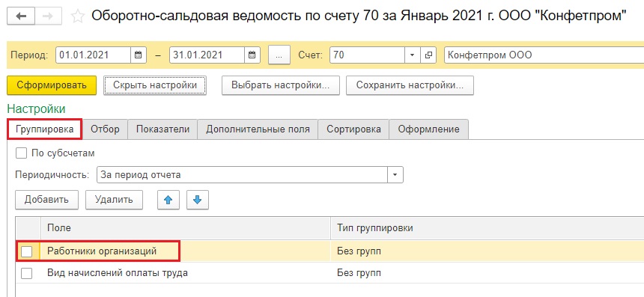Open calendar for end date 31.01.2021

point(252,55)
